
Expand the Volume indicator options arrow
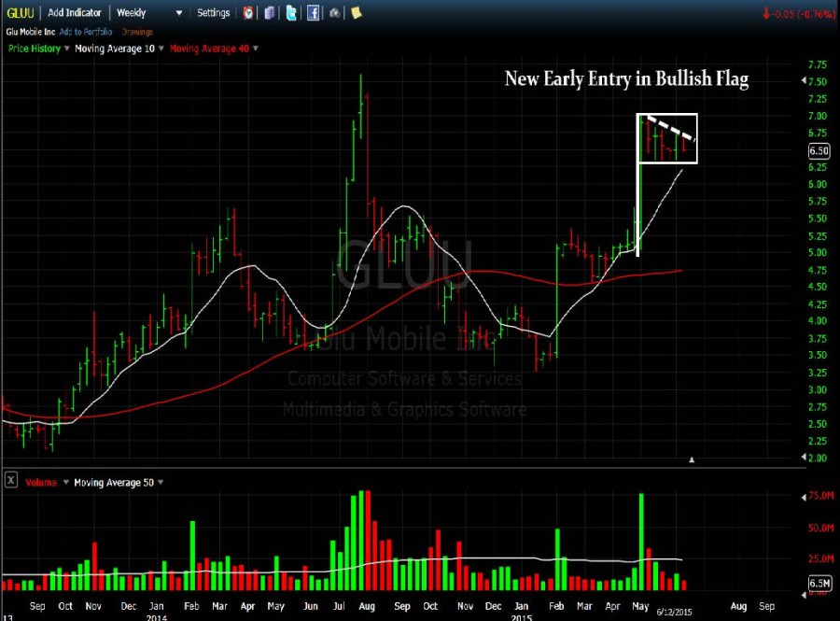(66, 482)
